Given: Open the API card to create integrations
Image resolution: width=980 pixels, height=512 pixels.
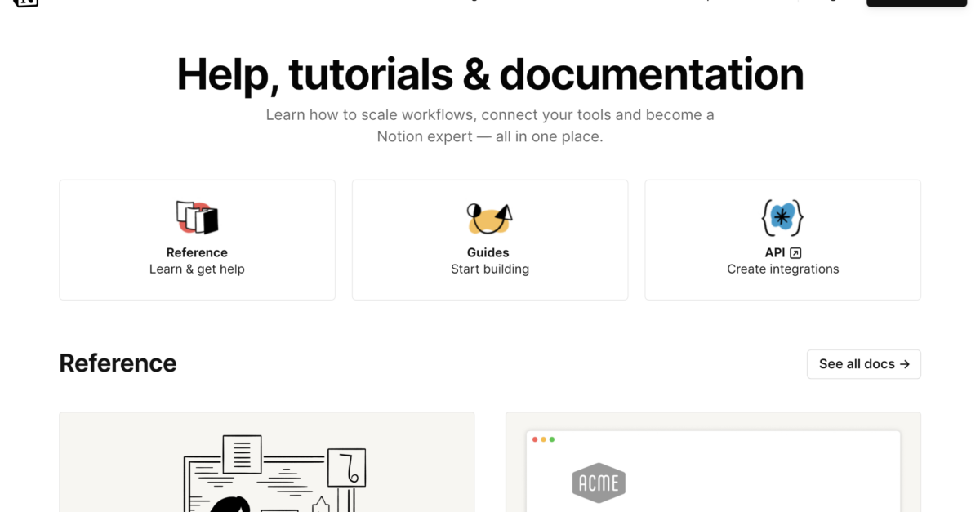Looking at the screenshot, I should point(782,239).
